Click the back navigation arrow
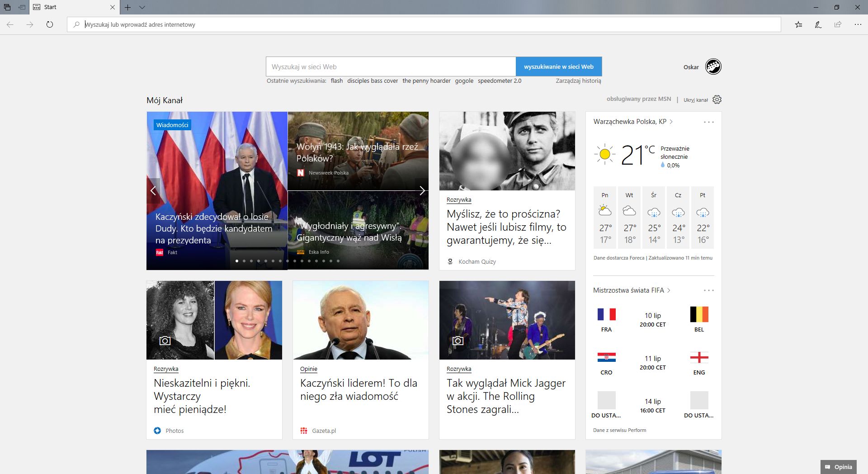Image resolution: width=868 pixels, height=474 pixels. [9, 25]
